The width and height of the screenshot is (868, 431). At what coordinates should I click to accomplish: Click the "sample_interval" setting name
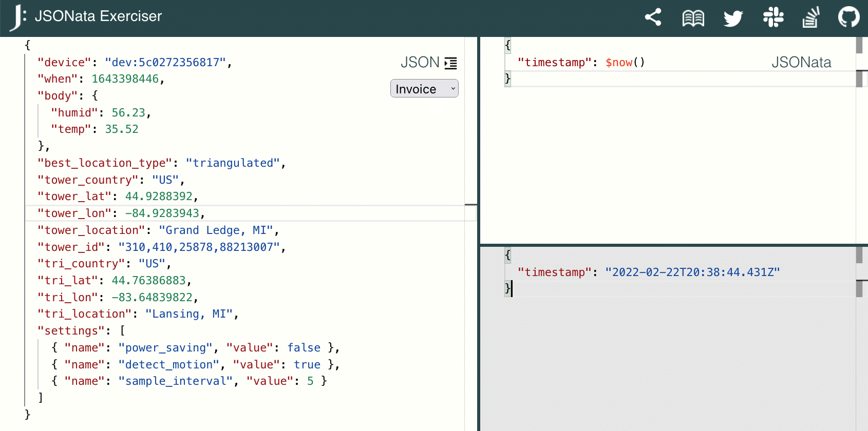(x=176, y=381)
